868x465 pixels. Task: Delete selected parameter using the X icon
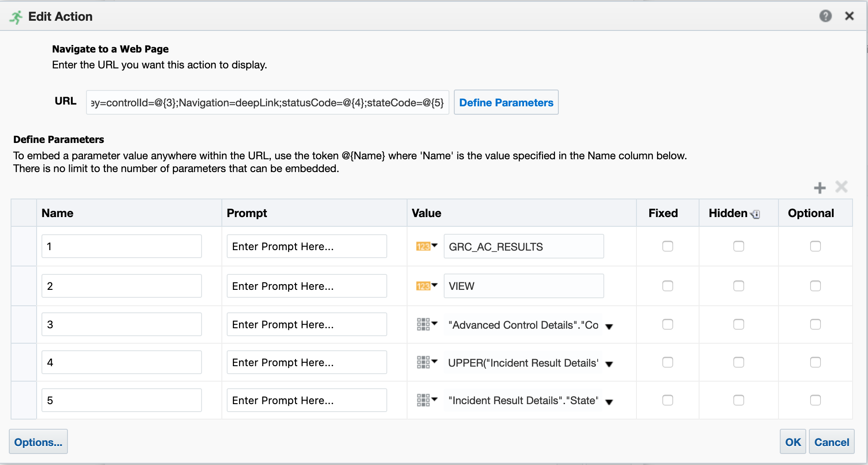point(841,187)
